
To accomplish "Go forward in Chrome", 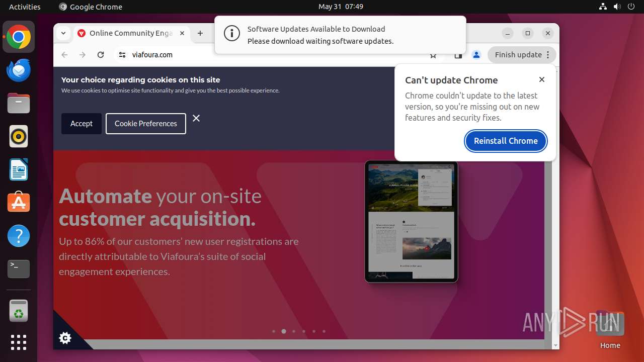I will [83, 55].
